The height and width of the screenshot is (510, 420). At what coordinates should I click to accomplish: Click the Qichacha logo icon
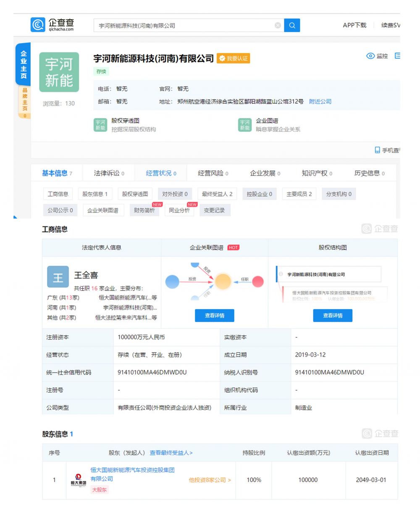tap(38, 25)
